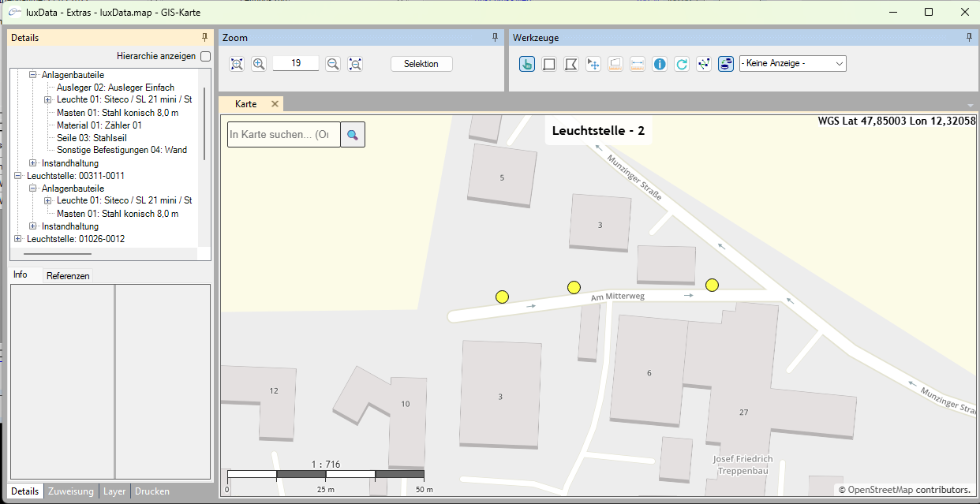
Task: Open the tab list arrow right of Karte
Action: (x=971, y=106)
